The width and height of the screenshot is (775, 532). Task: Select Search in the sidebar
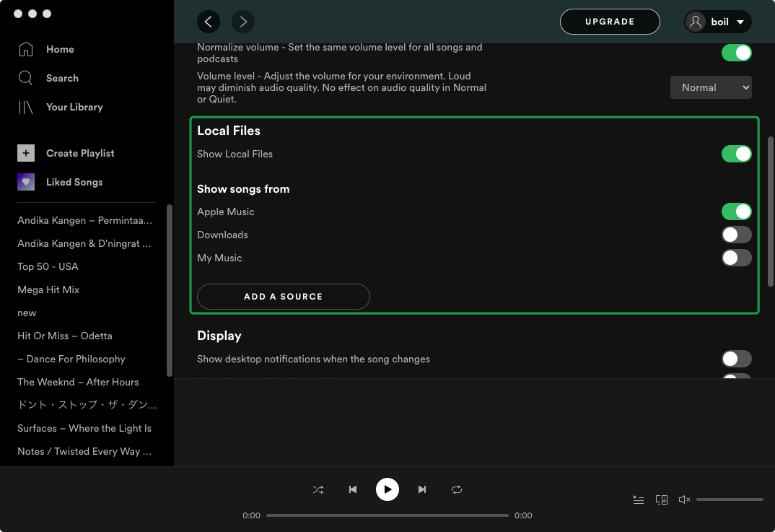[x=62, y=78]
